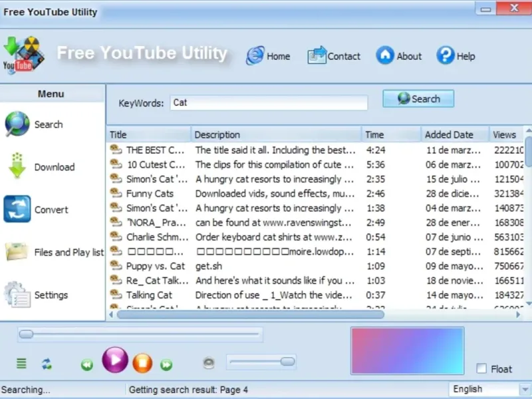Click the orange Stop button
The image size is (532, 399).
(142, 363)
